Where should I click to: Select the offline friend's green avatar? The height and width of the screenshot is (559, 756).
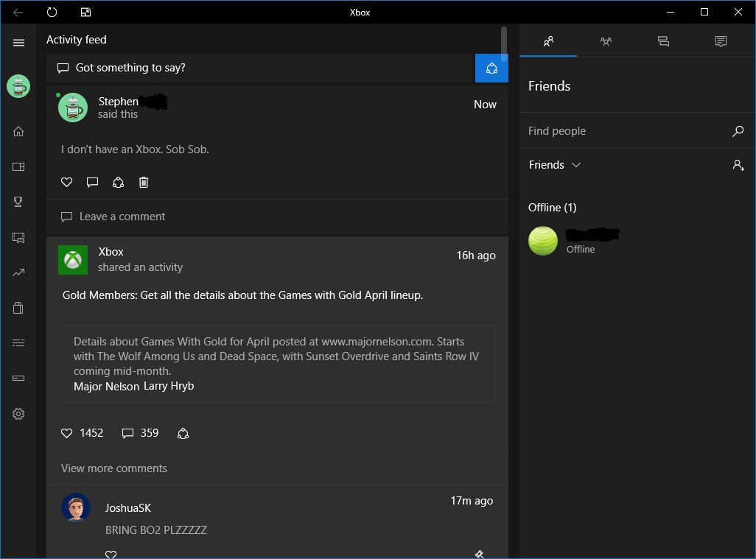point(543,241)
